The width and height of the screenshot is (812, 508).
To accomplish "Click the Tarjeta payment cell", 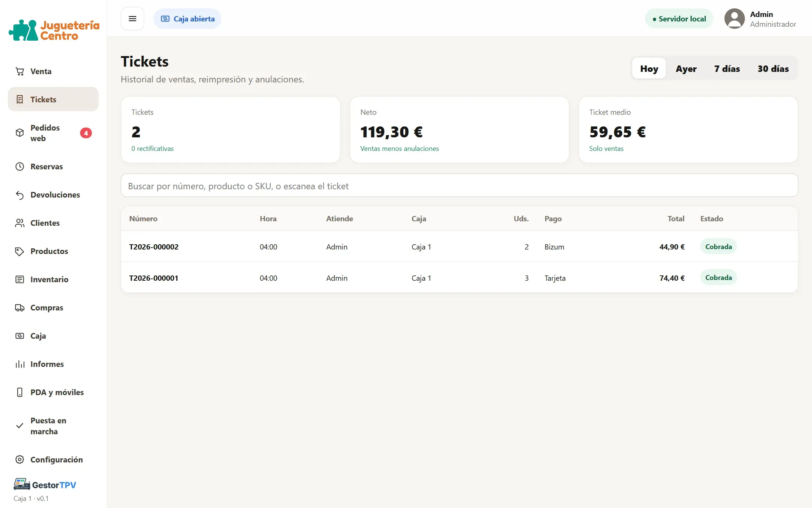I will (555, 278).
